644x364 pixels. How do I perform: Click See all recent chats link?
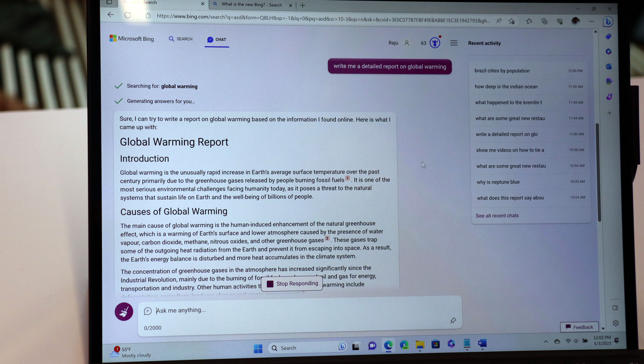click(497, 215)
